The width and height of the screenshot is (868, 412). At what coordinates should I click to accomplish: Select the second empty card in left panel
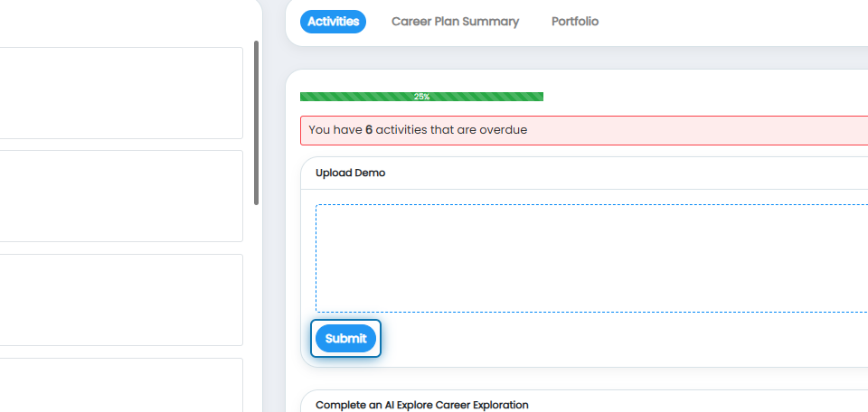point(121,196)
